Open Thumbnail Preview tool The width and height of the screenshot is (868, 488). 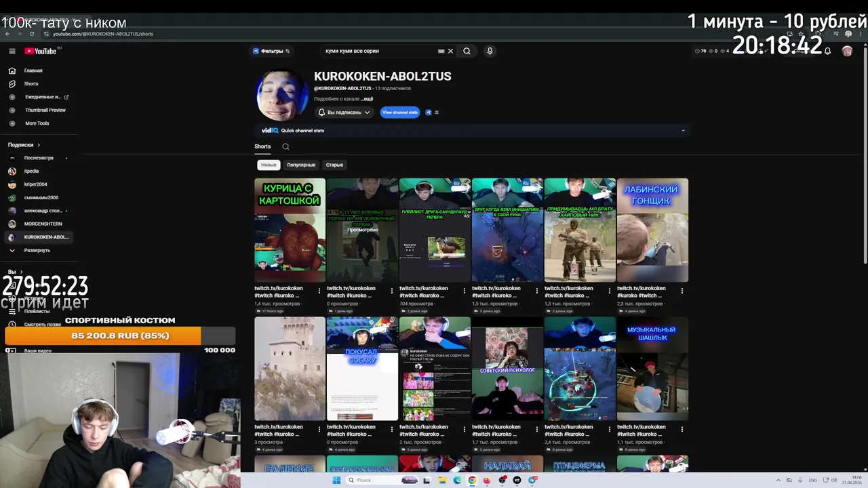pos(45,110)
